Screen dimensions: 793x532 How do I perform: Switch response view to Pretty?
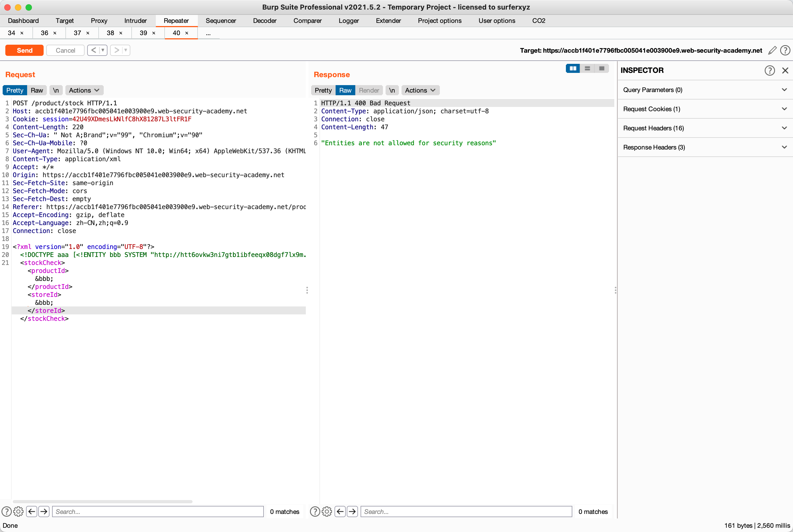coord(323,90)
